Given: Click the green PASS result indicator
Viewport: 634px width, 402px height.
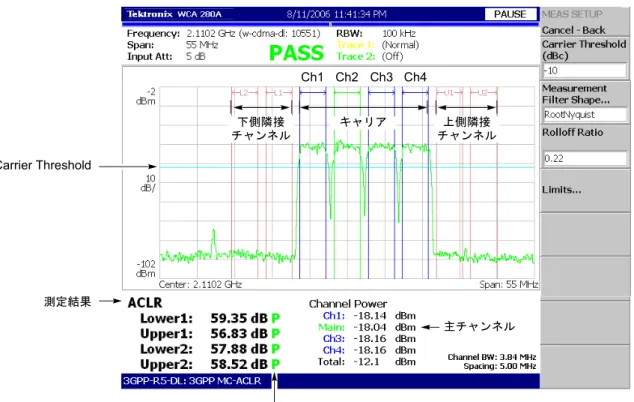Looking at the screenshot, I should pyautogui.click(x=296, y=53).
